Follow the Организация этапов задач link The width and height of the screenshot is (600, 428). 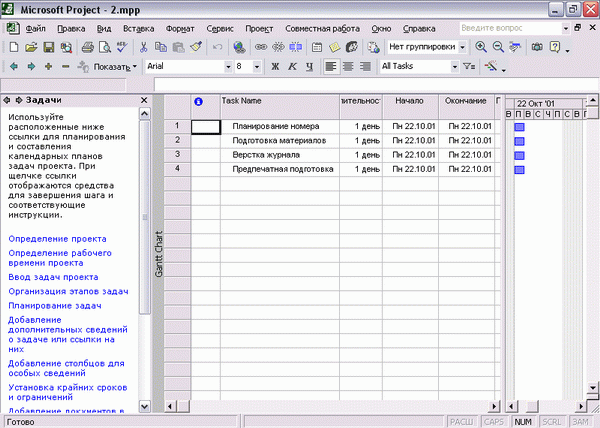pyautogui.click(x=68, y=291)
